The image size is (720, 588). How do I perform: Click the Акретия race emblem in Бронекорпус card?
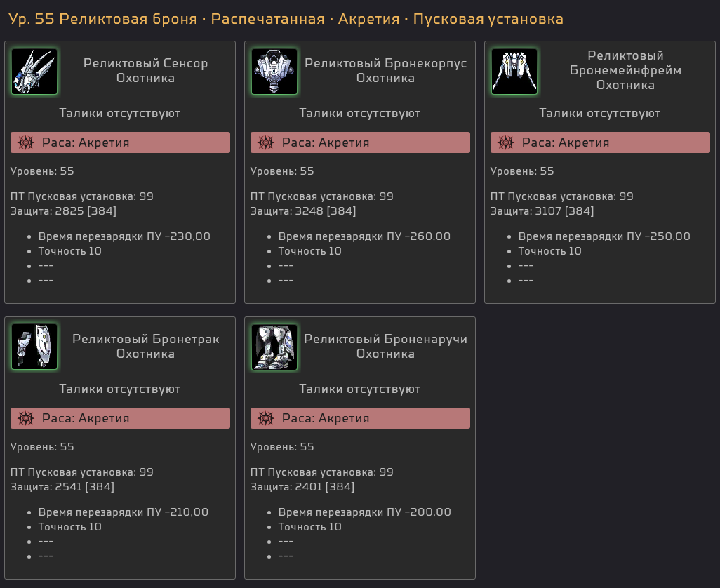[x=265, y=142]
